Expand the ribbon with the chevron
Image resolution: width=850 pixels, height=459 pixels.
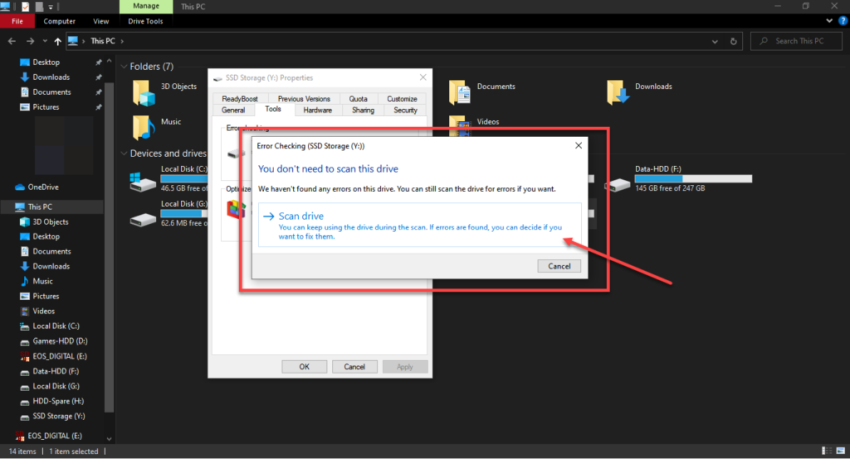click(829, 21)
